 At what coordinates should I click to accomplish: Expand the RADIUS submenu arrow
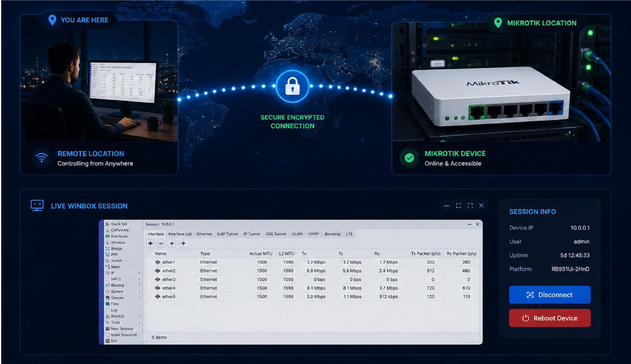coord(139,316)
